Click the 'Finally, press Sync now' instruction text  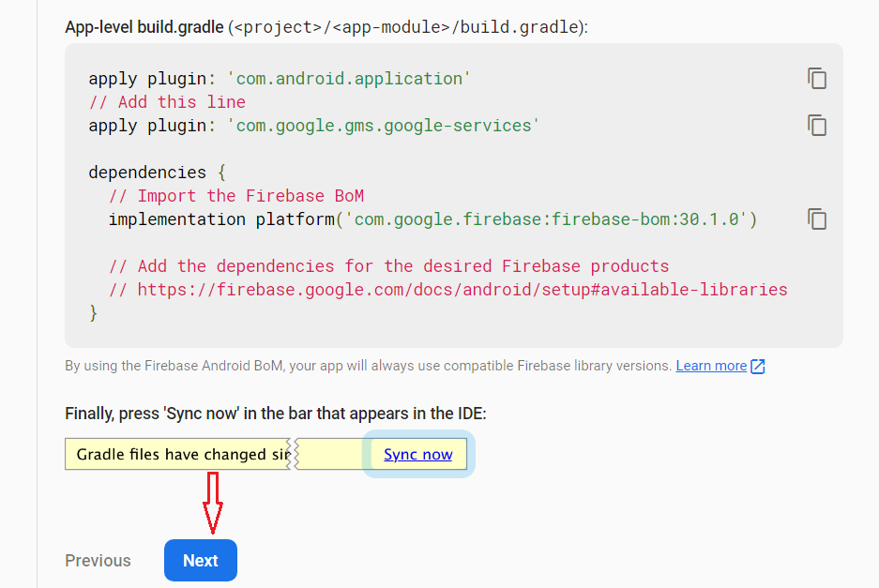[275, 414]
